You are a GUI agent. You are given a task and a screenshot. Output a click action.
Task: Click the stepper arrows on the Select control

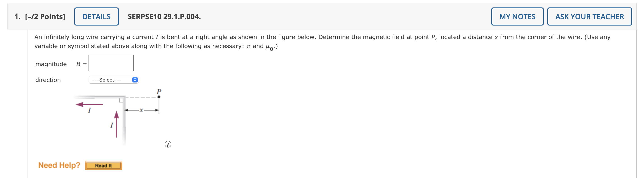pos(135,80)
